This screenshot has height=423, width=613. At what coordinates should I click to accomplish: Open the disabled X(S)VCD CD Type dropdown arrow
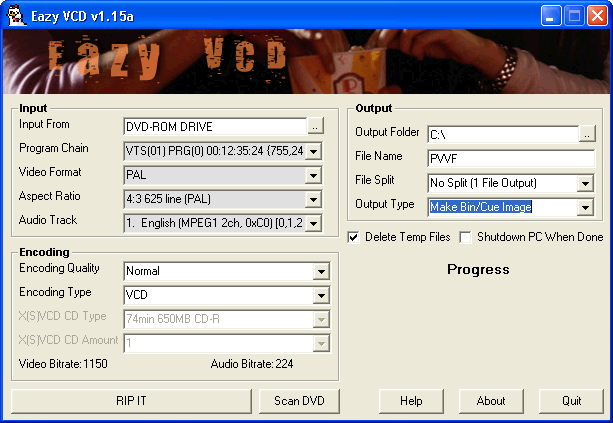tap(321, 319)
